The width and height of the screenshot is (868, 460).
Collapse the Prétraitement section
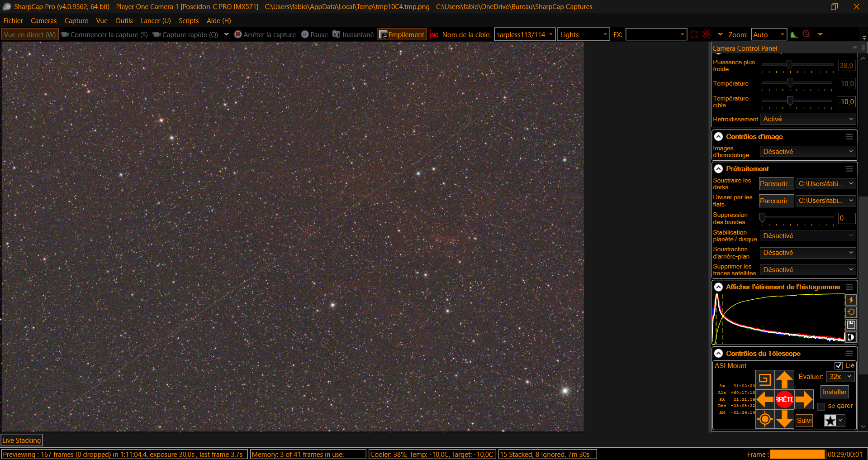(x=718, y=169)
